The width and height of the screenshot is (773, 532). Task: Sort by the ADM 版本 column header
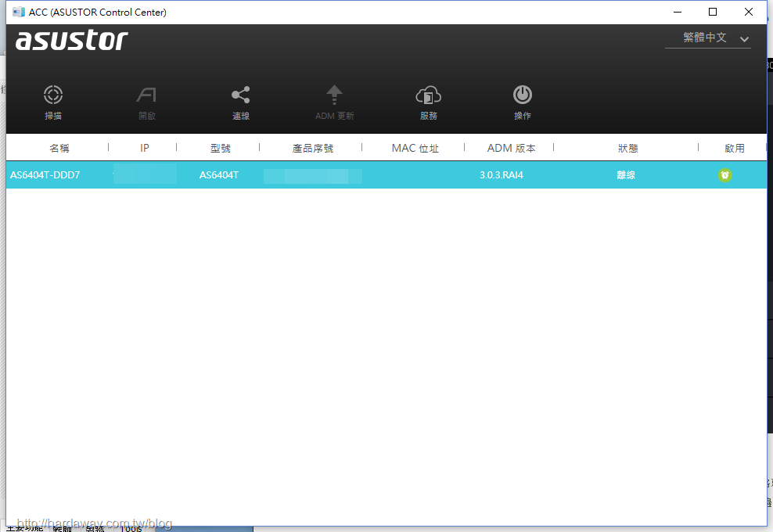(x=511, y=148)
